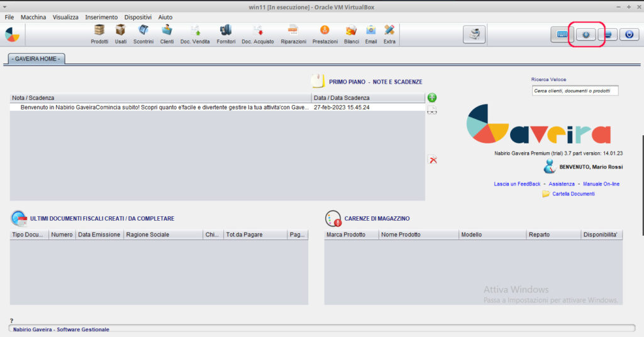
Task: Click the Modello column header
Action: pos(492,235)
